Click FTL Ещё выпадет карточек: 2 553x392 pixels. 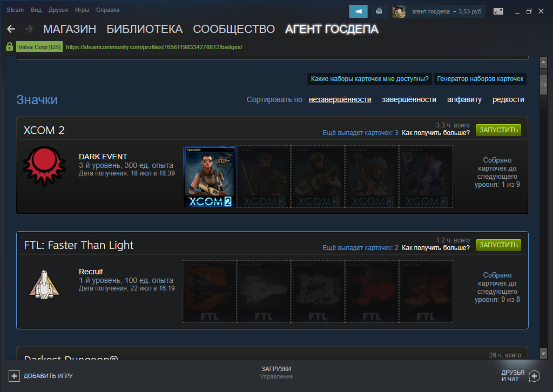tap(360, 248)
